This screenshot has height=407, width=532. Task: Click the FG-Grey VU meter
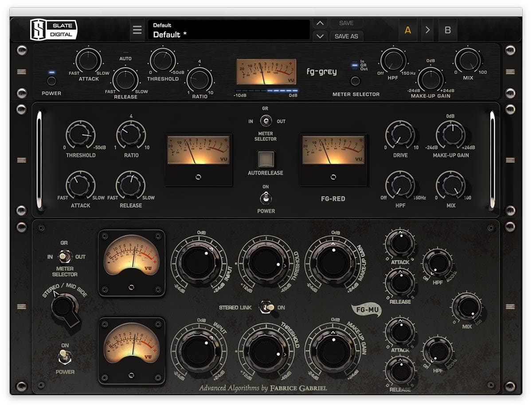tap(266, 72)
